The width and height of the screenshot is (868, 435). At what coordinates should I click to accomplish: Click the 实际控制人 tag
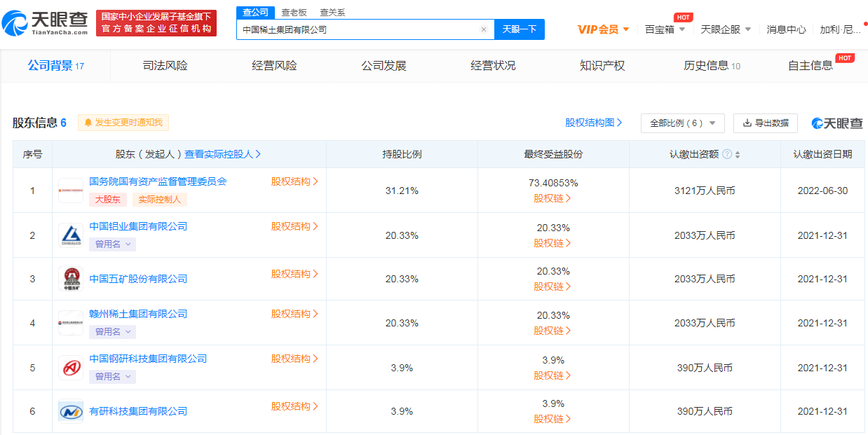point(159,200)
